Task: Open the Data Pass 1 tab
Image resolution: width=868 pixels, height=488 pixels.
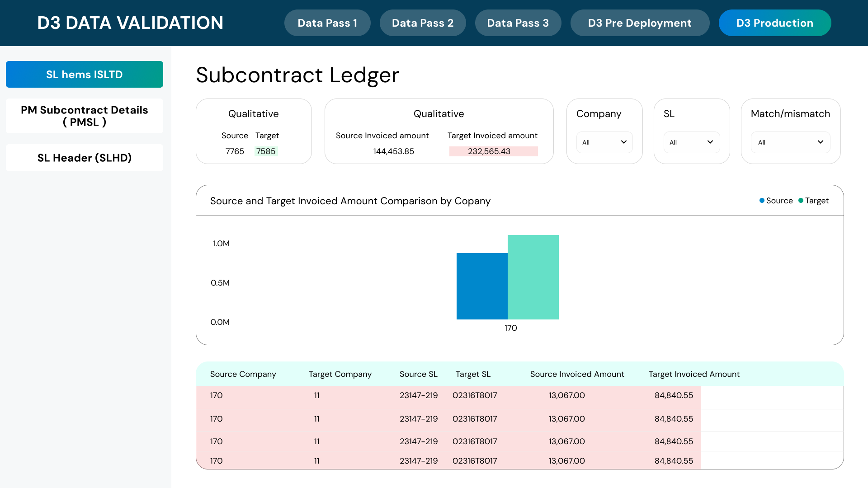Action: click(x=327, y=23)
